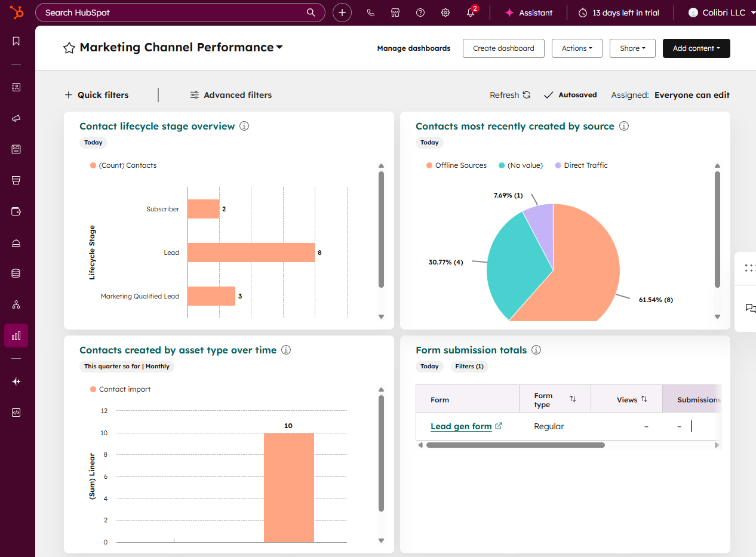Click the Create dashboard button
Screen dimensions: 756x557
[x=503, y=48]
